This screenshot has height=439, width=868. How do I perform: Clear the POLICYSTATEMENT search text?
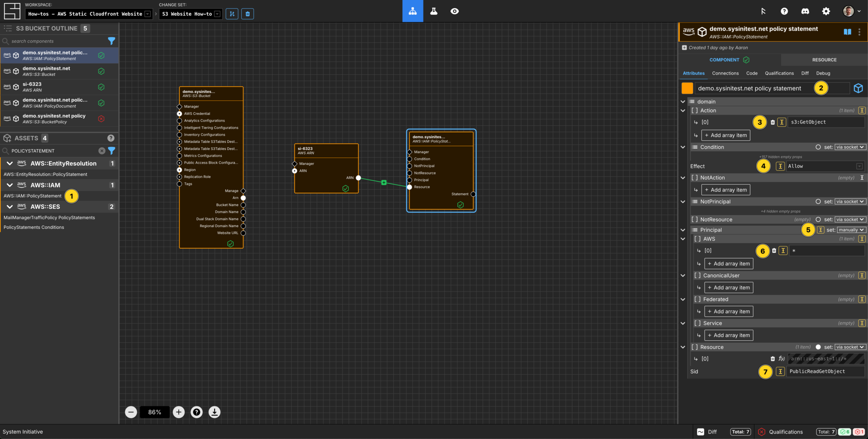(102, 151)
